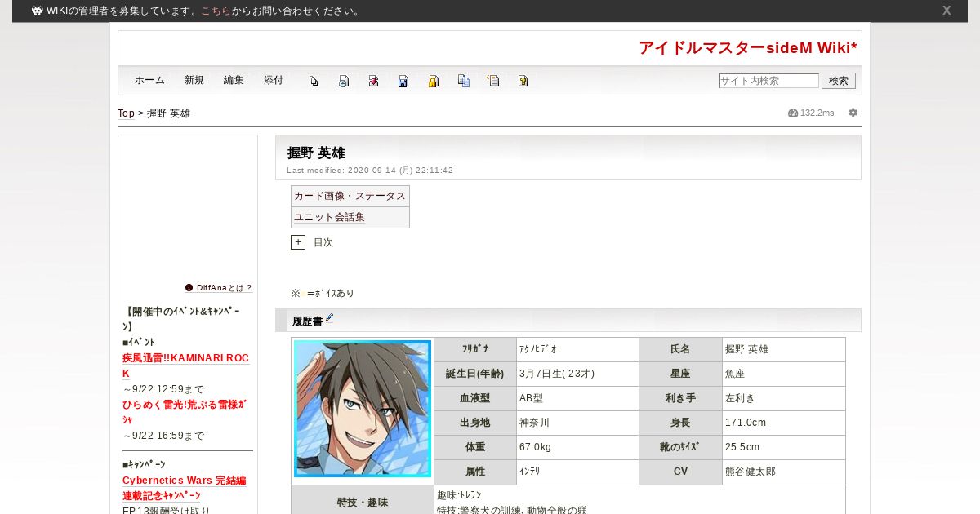Click the ～9/22 12:59まで event deadline text
Image resolution: width=980 pixels, height=514 pixels.
click(x=163, y=389)
